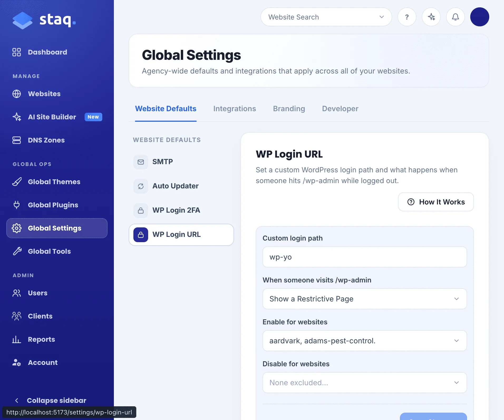Open Global Themes brush item

tap(57, 182)
